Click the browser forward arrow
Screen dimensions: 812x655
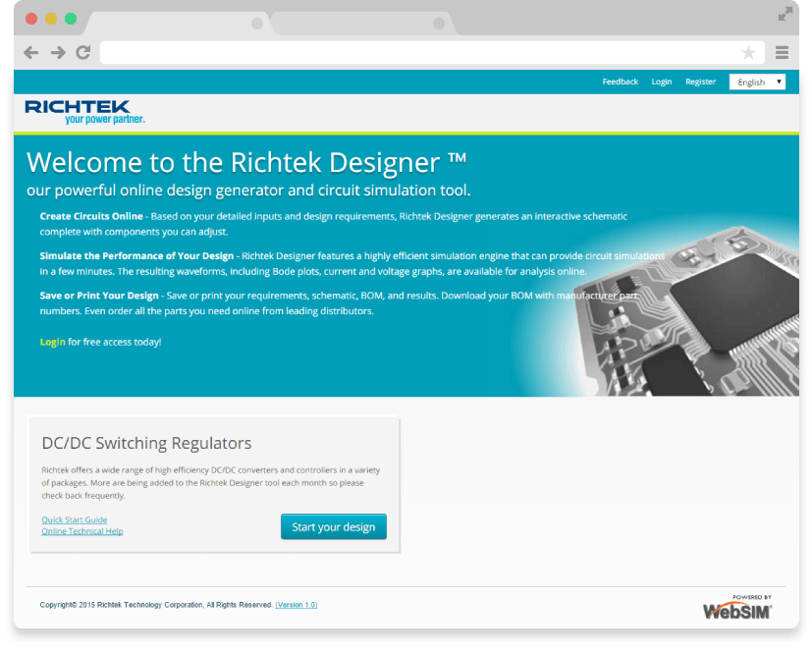(58, 52)
